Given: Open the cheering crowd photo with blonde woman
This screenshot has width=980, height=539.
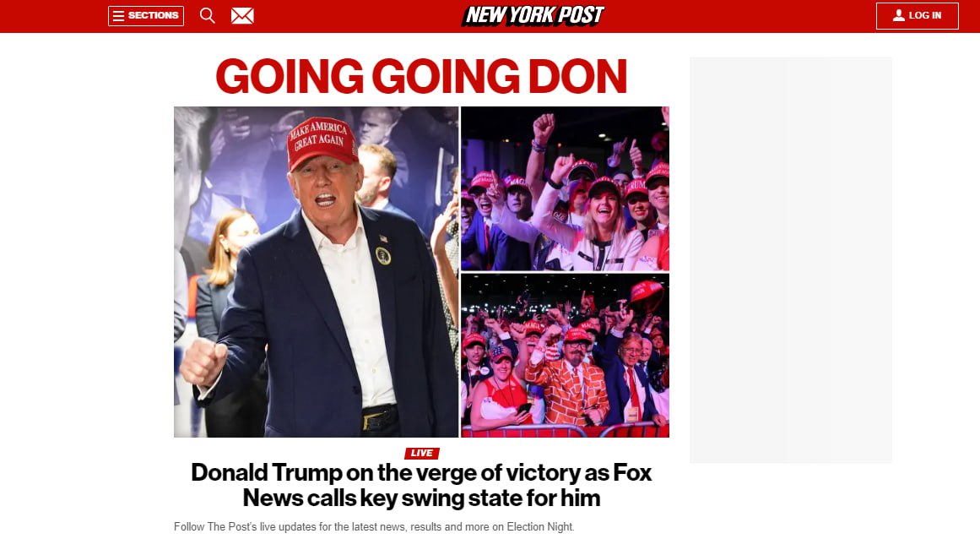Looking at the screenshot, I should click(565, 188).
